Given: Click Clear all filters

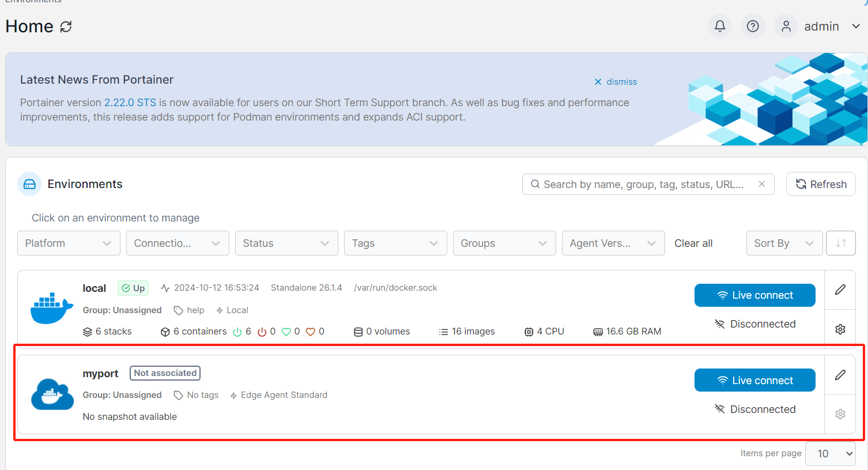Looking at the screenshot, I should [x=693, y=243].
